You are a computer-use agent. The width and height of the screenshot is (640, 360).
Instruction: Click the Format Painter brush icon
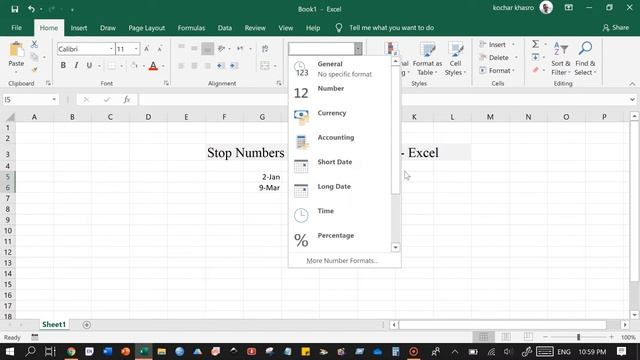coord(34,70)
